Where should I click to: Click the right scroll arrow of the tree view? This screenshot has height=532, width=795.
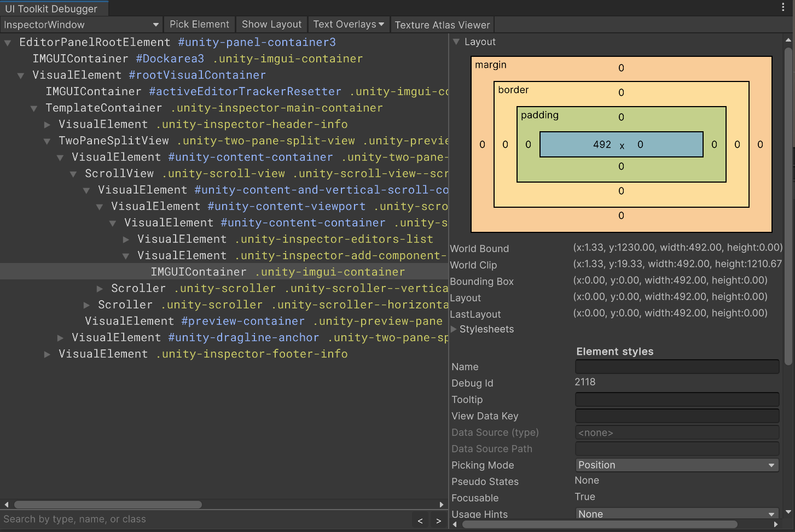(x=442, y=505)
